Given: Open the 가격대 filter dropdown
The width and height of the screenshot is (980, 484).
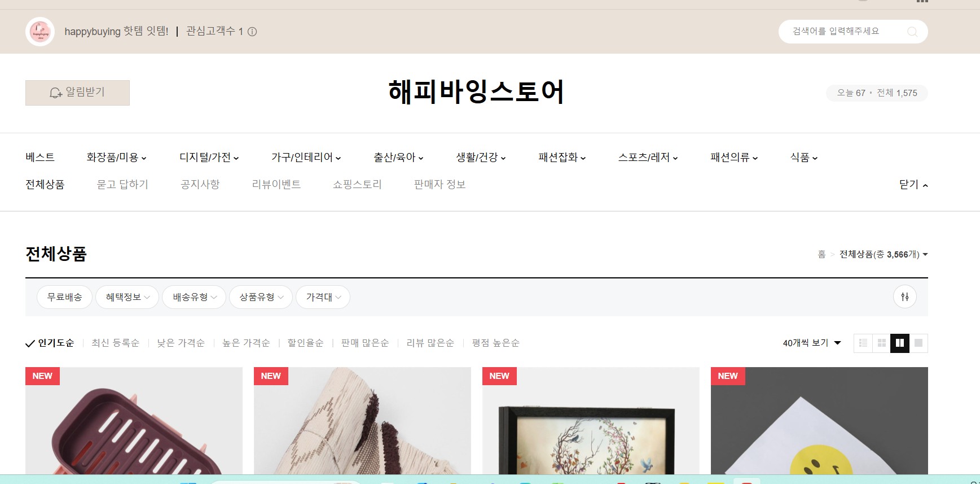Looking at the screenshot, I should [x=323, y=297].
